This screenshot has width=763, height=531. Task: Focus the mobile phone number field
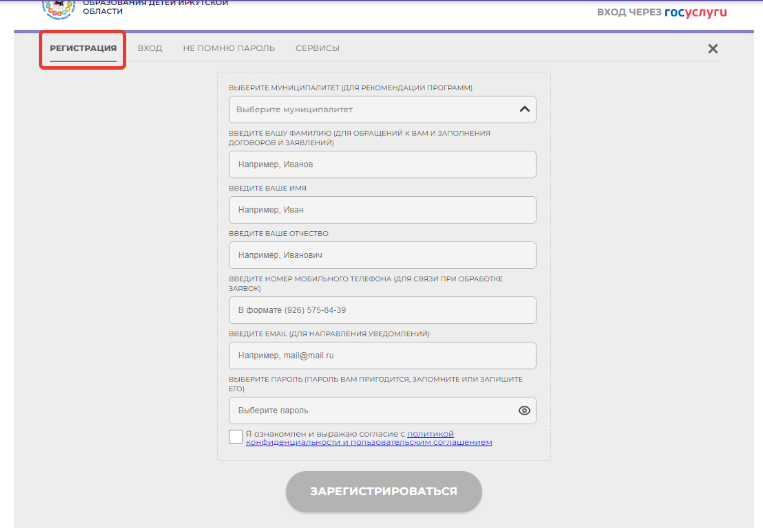click(x=382, y=310)
